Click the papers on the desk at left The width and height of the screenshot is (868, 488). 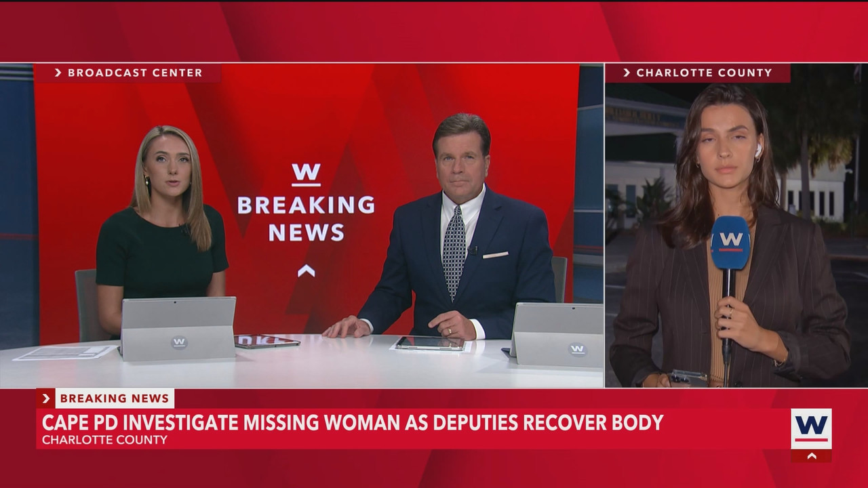click(66, 352)
